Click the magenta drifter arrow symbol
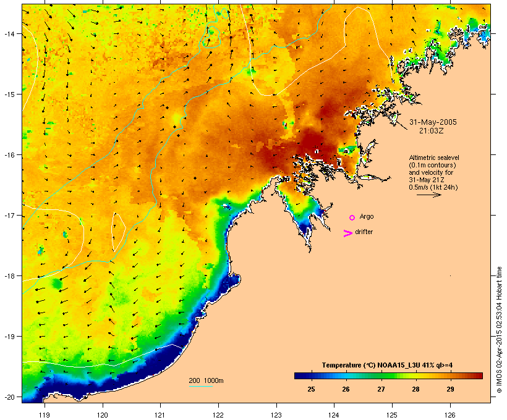This screenshot has width=507, height=420. 347,233
